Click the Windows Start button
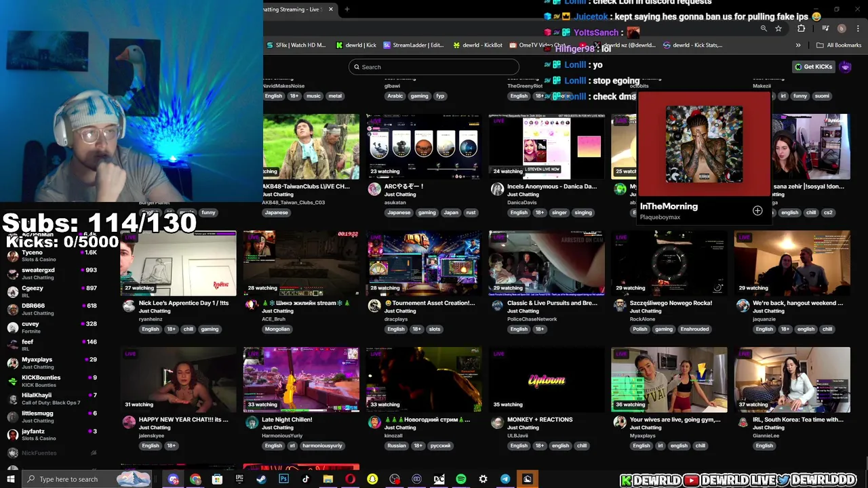This screenshot has width=868, height=488. pos(11,479)
